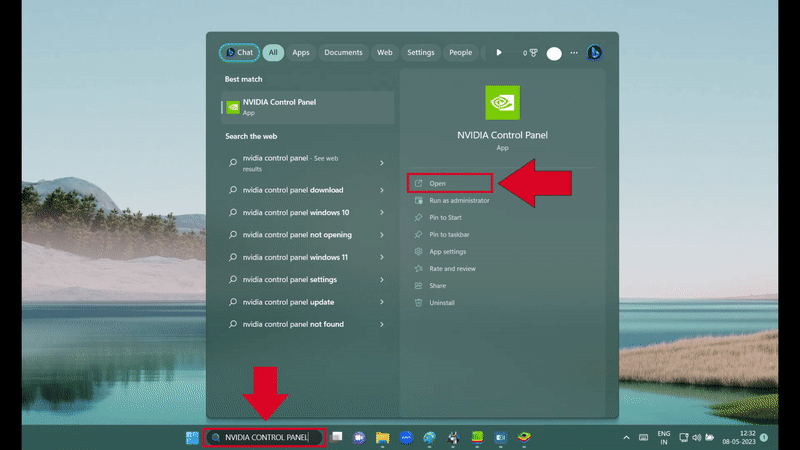Open the clock showing 12:32 08-05-2023
800x450 pixels.
(x=739, y=437)
